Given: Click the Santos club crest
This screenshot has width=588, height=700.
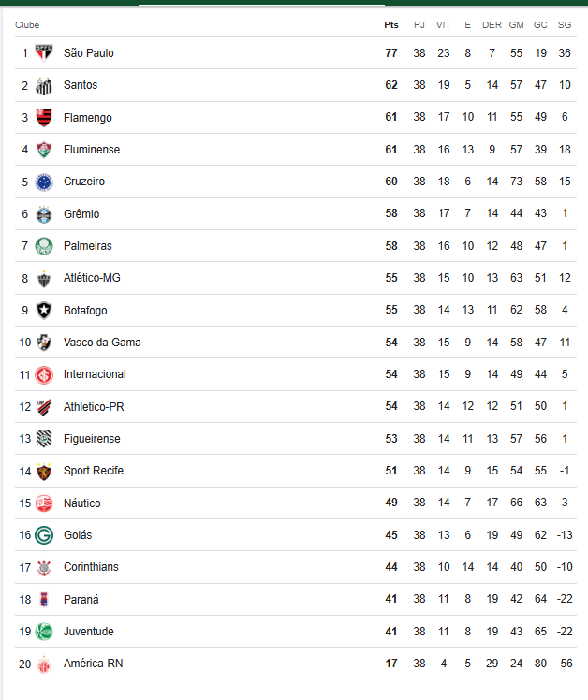Looking at the screenshot, I should click(x=44, y=85).
